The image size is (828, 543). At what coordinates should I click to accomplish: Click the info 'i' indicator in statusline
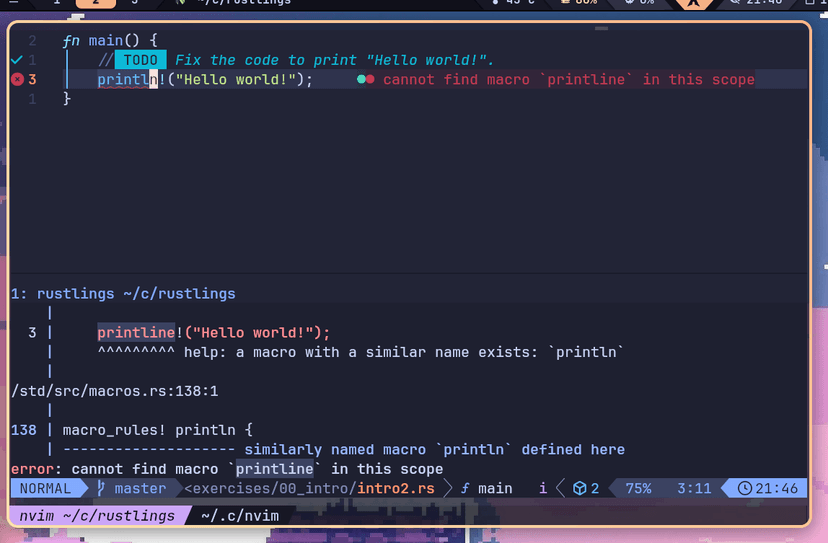coord(543,489)
